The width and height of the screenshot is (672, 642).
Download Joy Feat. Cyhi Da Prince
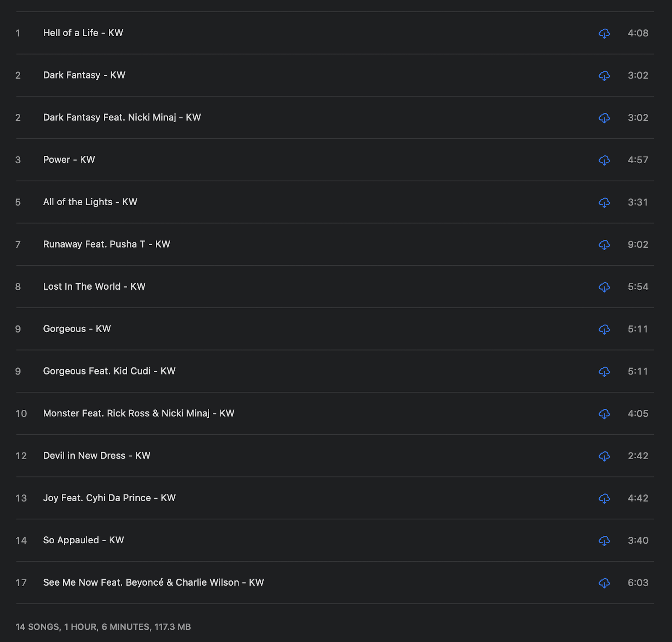604,498
